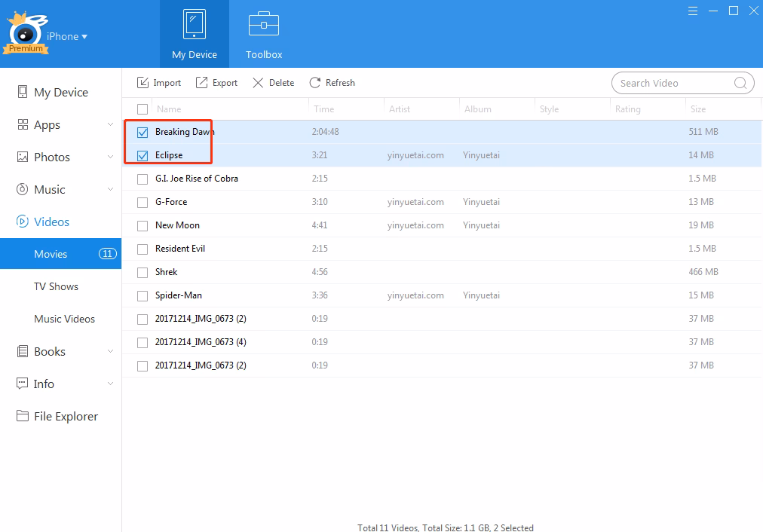Click the Refresh icon in toolbar
The height and width of the screenshot is (532, 763).
point(314,82)
